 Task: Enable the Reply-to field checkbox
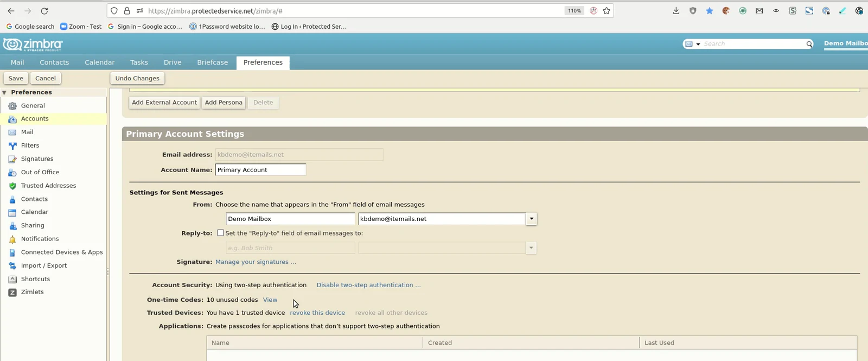tap(220, 233)
